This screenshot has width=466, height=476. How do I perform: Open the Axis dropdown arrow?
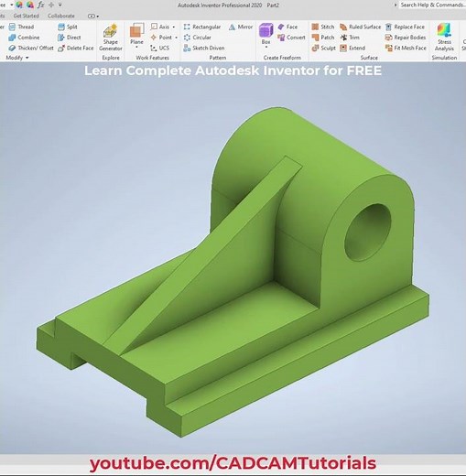tap(174, 27)
